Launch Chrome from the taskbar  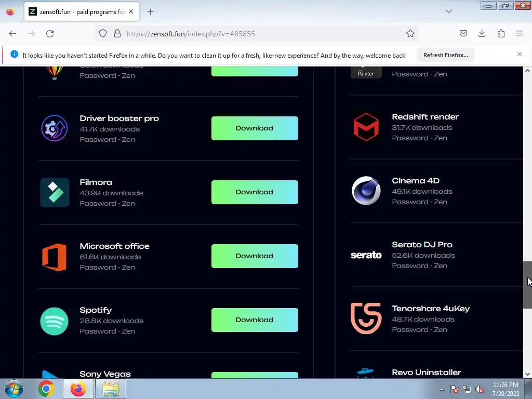(x=46, y=389)
